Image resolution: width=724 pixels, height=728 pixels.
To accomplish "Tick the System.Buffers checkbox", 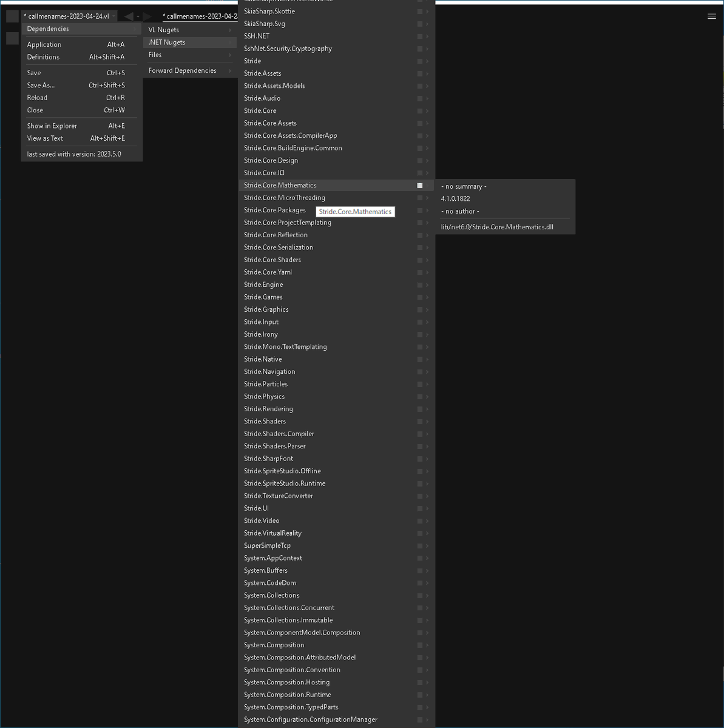I will point(419,571).
